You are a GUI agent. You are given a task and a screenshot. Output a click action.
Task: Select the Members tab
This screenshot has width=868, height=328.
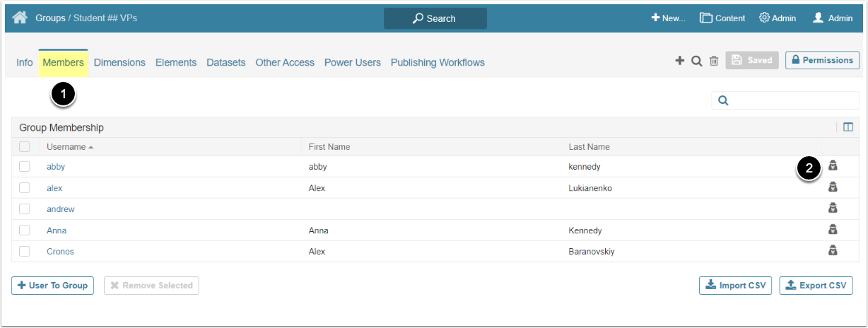coord(63,62)
